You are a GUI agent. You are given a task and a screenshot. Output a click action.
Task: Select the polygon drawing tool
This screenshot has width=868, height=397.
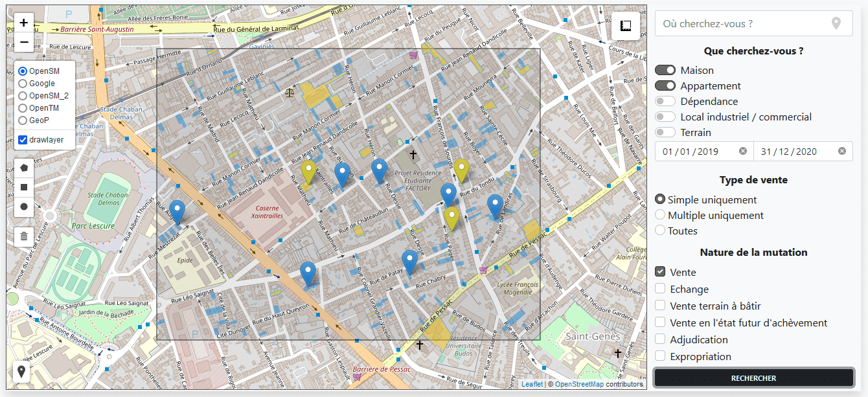(x=24, y=167)
